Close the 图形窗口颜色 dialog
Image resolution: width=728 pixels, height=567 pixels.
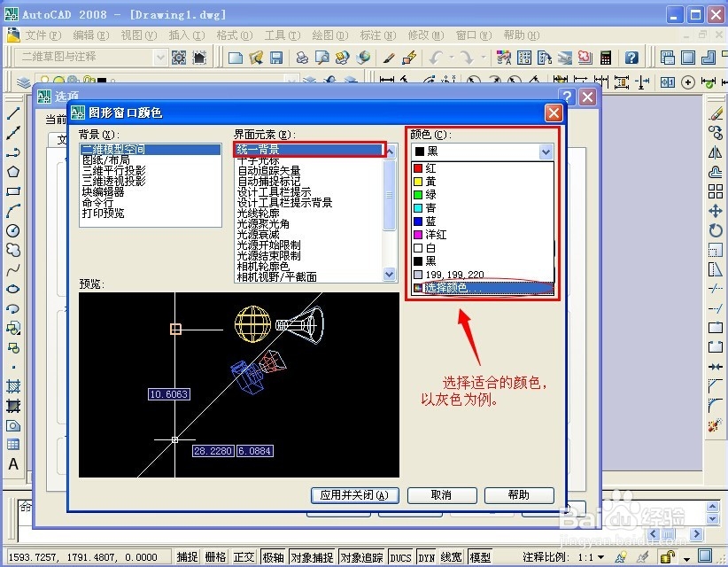click(x=554, y=113)
